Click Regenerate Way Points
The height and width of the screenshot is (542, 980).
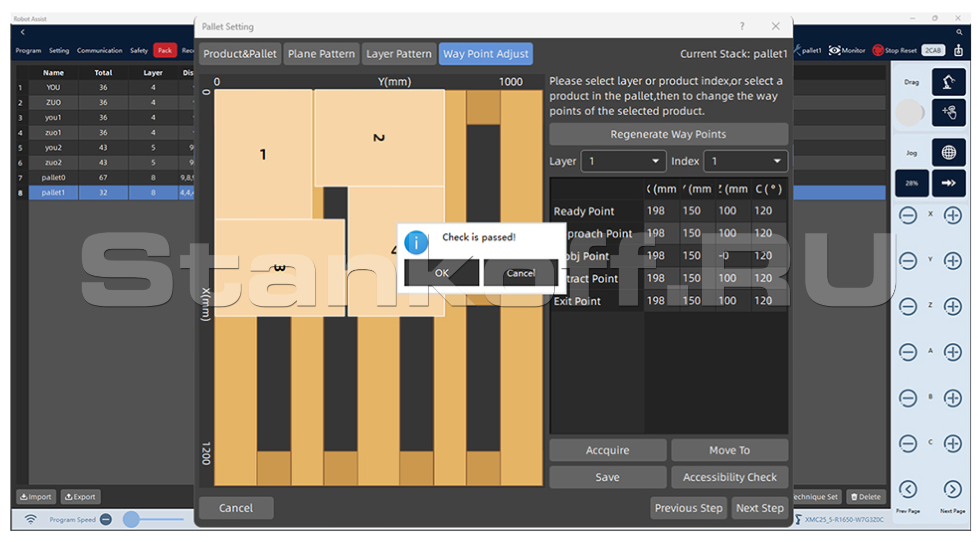click(668, 134)
